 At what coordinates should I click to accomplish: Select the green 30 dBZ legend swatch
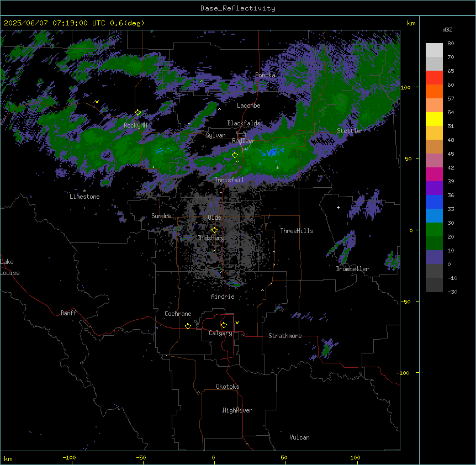434,230
